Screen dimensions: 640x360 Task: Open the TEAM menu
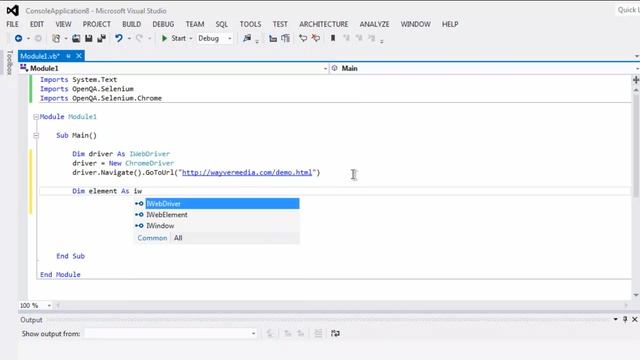pyautogui.click(x=195, y=24)
